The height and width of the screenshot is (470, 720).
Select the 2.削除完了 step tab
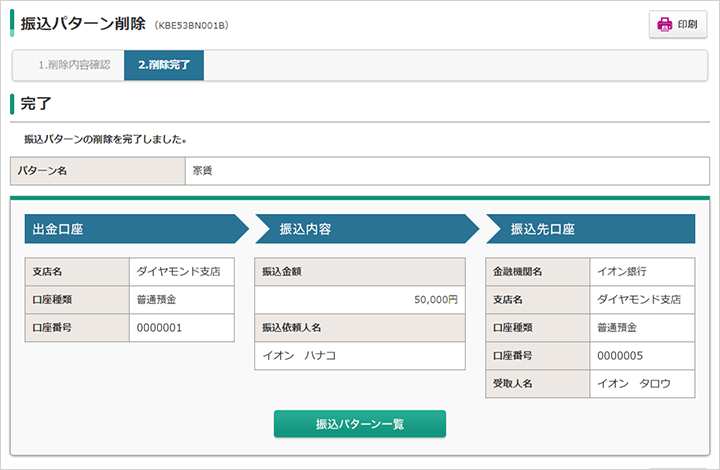164,65
